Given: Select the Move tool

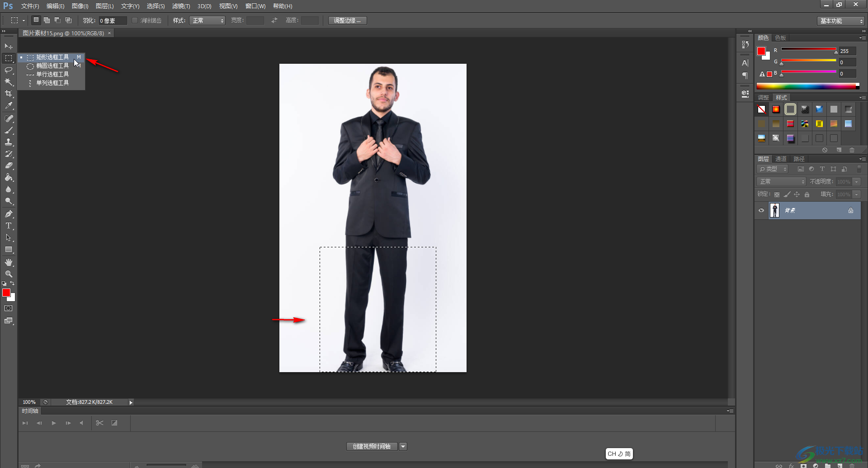Looking at the screenshot, I should [x=9, y=46].
